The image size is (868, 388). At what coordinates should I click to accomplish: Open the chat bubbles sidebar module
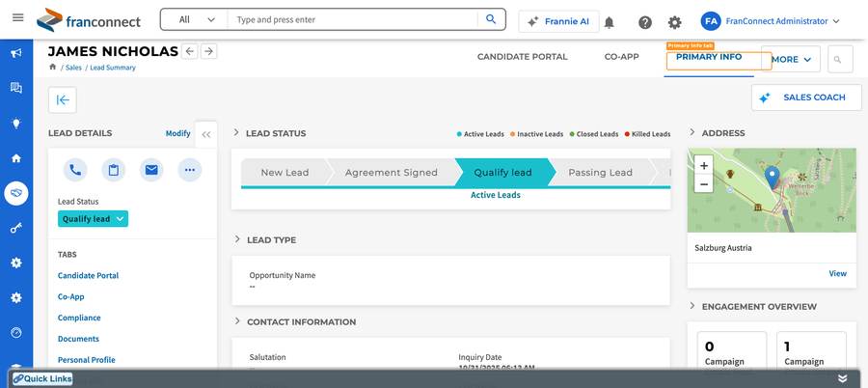click(x=16, y=88)
